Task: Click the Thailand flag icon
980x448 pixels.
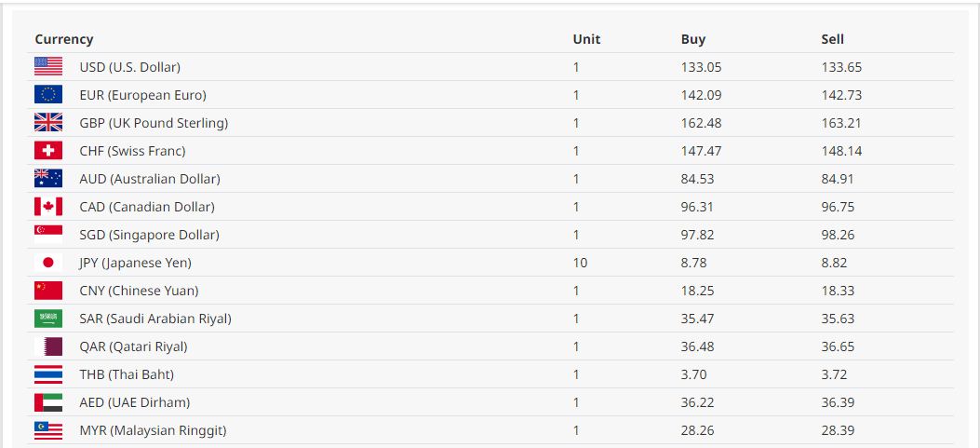Action: pyautogui.click(x=48, y=374)
